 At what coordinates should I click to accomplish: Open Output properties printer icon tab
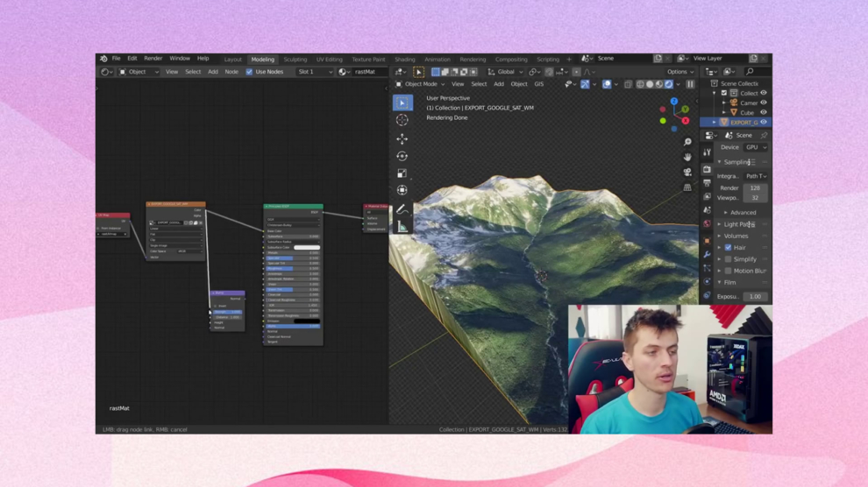(x=707, y=182)
